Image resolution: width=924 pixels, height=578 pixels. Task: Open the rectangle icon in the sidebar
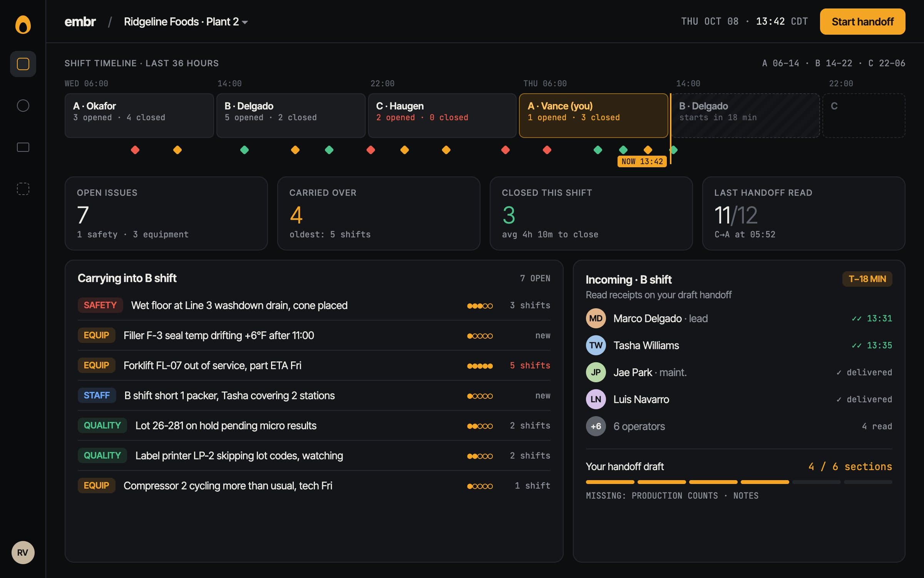[23, 147]
